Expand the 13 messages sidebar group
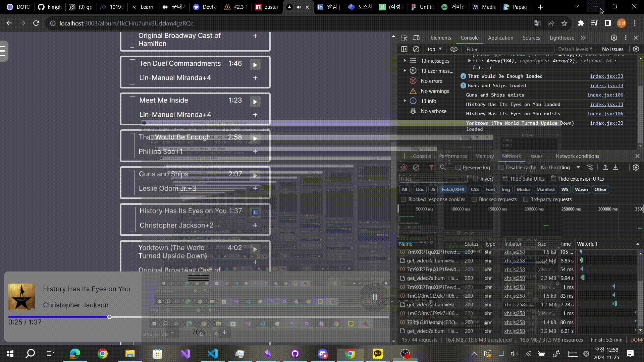The image size is (644, 362). [405, 61]
